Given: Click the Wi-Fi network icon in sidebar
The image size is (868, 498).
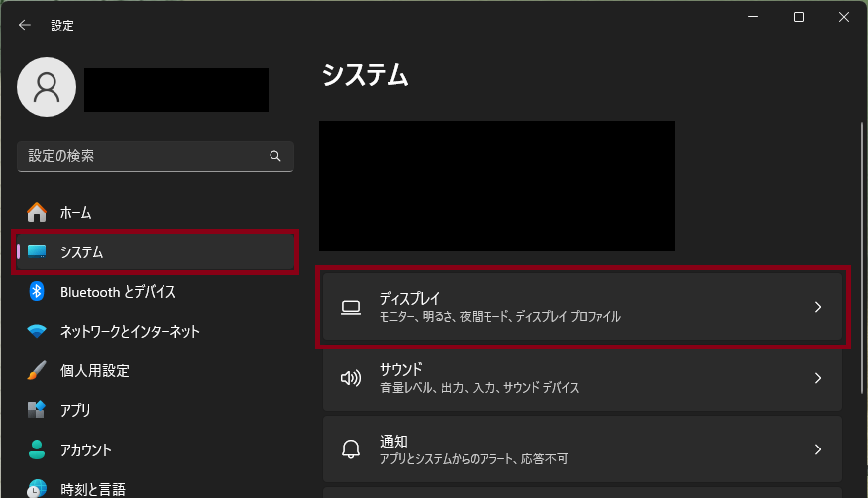Looking at the screenshot, I should click(x=37, y=331).
